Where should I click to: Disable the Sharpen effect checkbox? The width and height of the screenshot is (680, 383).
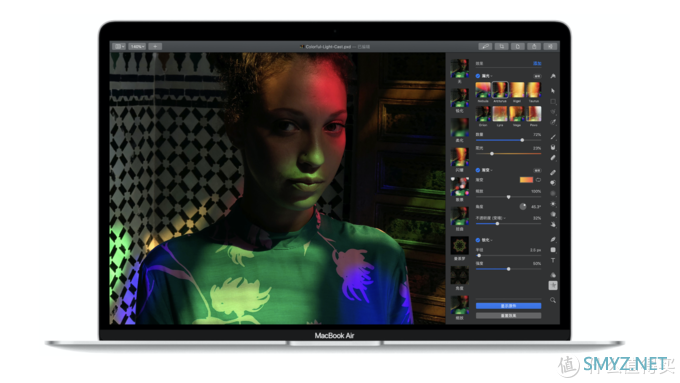[x=478, y=240]
